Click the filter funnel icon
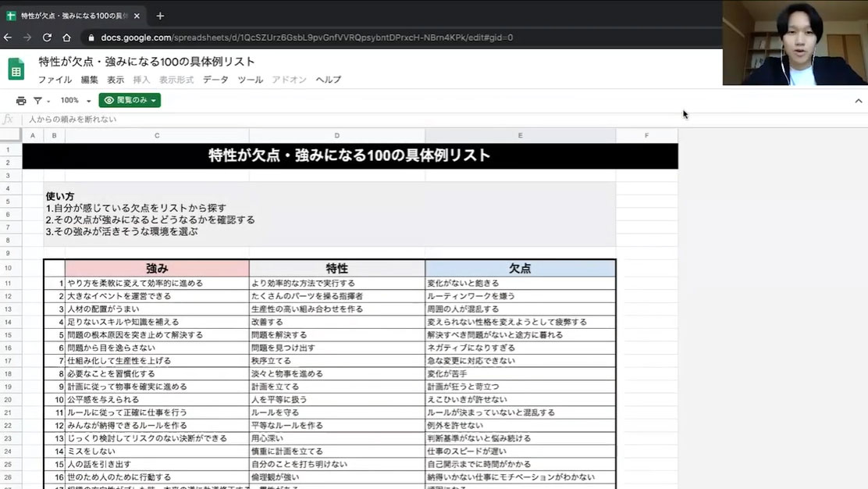The width and height of the screenshot is (868, 489). pyautogui.click(x=37, y=101)
